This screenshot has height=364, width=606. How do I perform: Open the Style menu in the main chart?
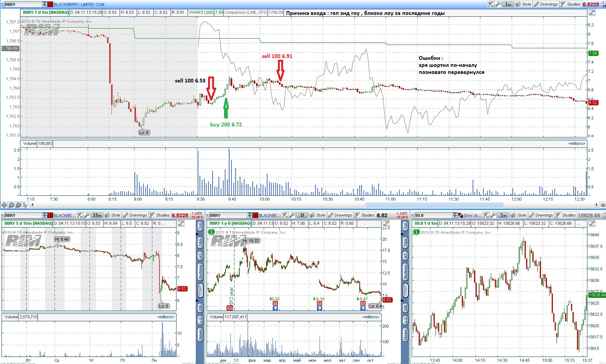[524, 4]
